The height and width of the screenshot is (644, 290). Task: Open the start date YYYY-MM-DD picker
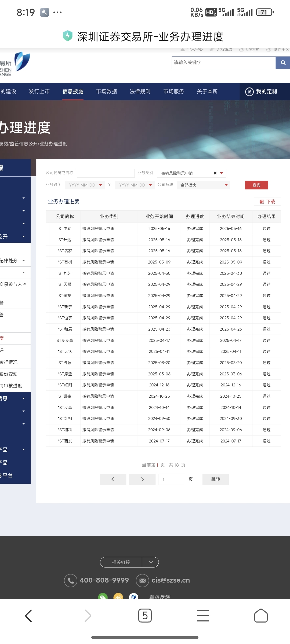coord(85,185)
